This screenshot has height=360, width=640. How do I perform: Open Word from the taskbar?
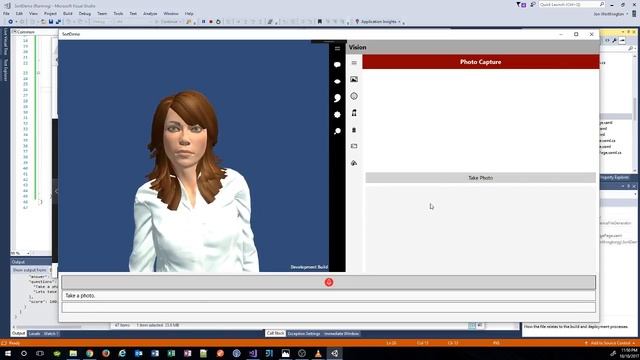155,353
